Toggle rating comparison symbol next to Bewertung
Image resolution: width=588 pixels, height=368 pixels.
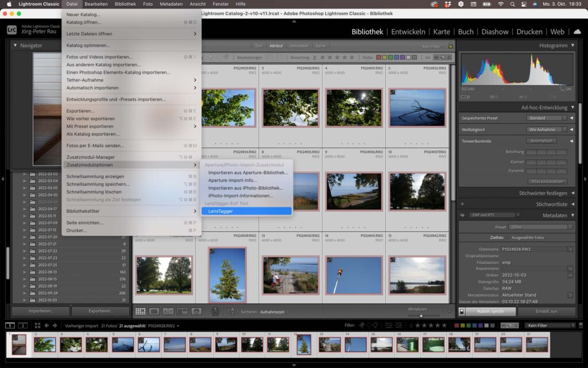coord(315,57)
